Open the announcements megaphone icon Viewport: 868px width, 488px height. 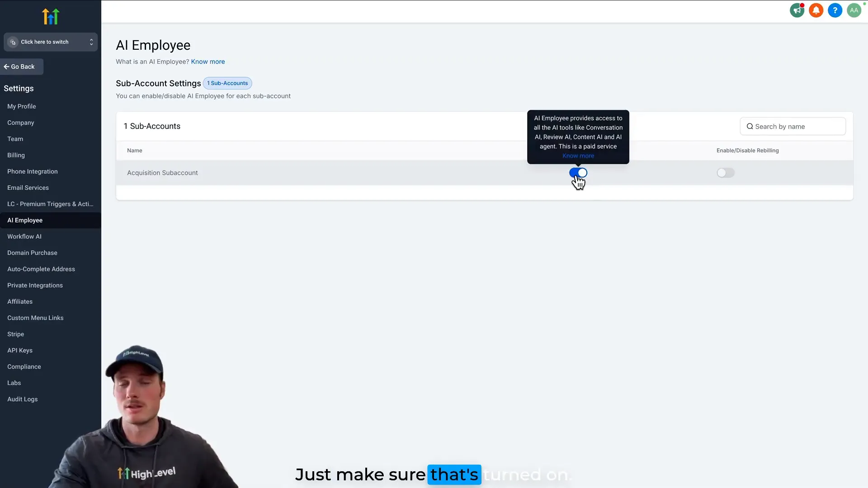[797, 10]
